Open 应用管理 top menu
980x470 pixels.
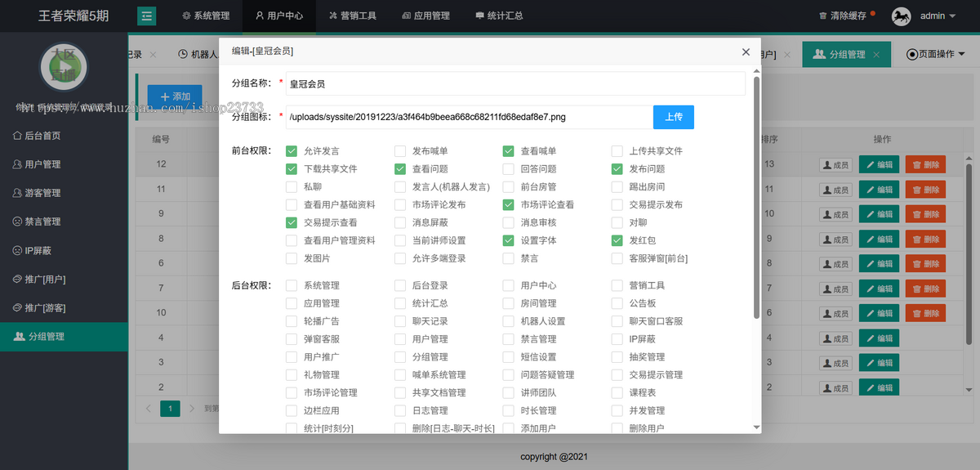tap(426, 16)
